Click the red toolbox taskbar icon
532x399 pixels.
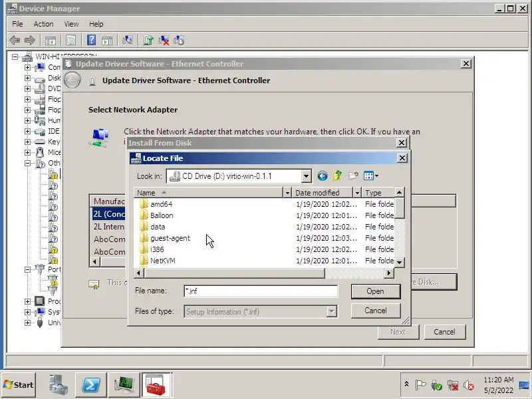click(x=156, y=385)
